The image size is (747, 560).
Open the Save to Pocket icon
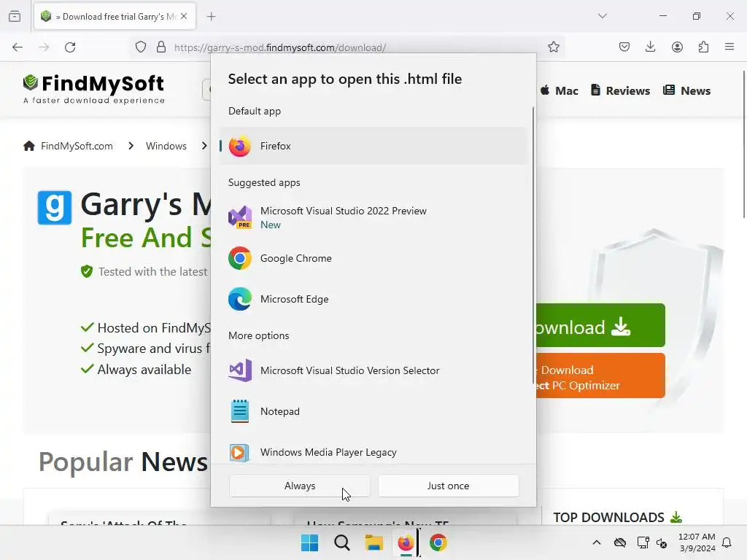(x=624, y=47)
